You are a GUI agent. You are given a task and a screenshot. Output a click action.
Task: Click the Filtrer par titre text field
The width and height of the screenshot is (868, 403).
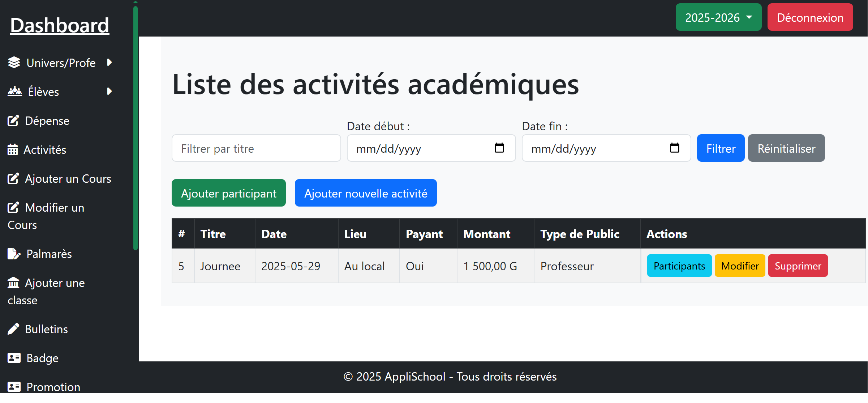pos(256,148)
